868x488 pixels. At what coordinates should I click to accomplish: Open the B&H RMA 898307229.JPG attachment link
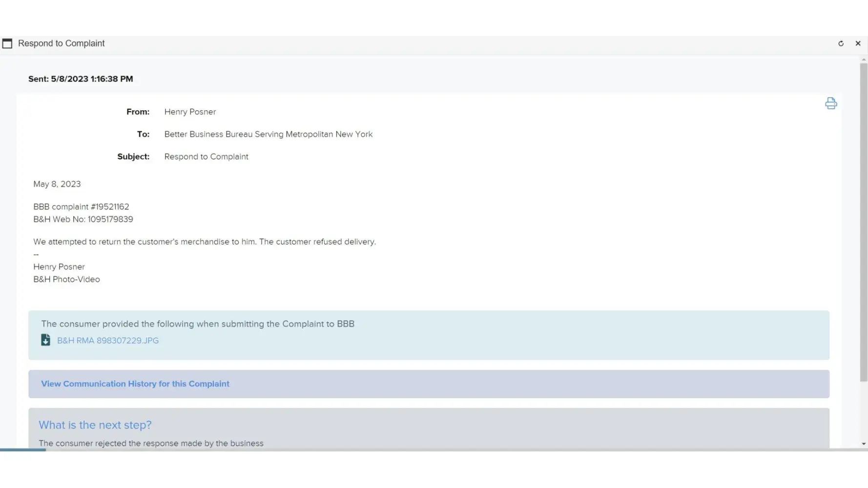point(108,341)
